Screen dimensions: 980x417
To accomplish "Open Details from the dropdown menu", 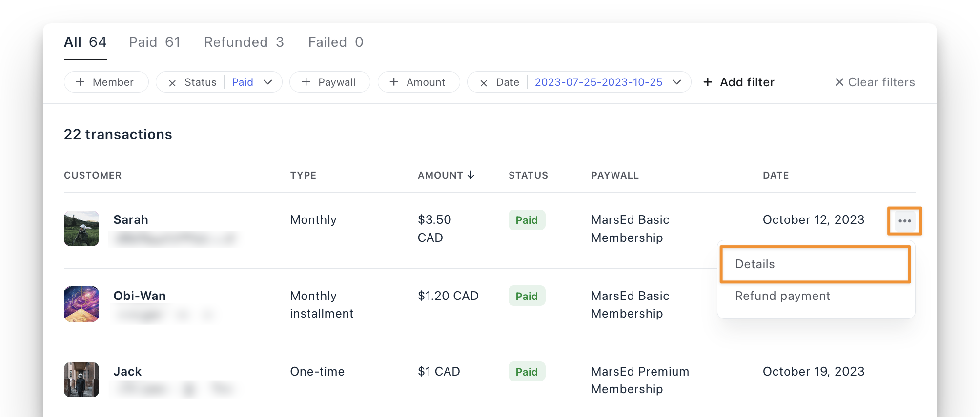I will pos(754,264).
